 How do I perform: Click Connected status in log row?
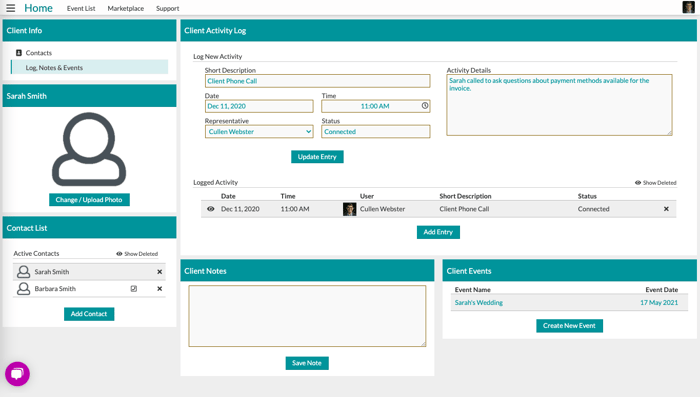click(x=593, y=209)
